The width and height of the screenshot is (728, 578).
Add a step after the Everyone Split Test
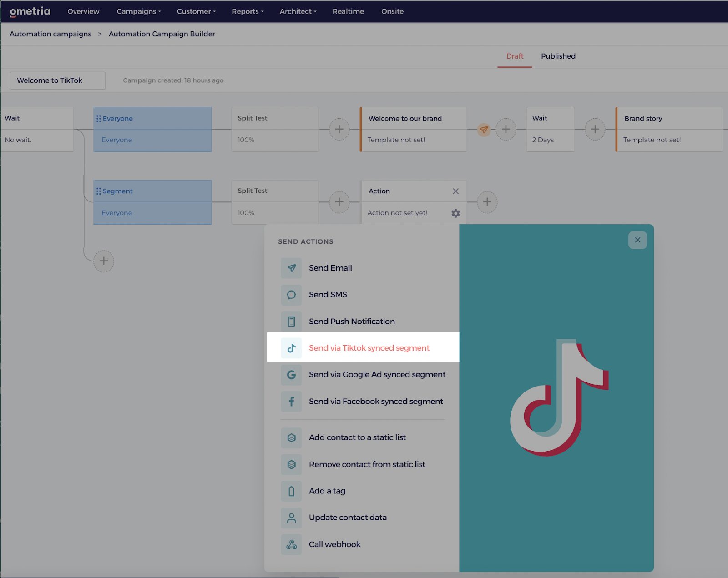[339, 129]
